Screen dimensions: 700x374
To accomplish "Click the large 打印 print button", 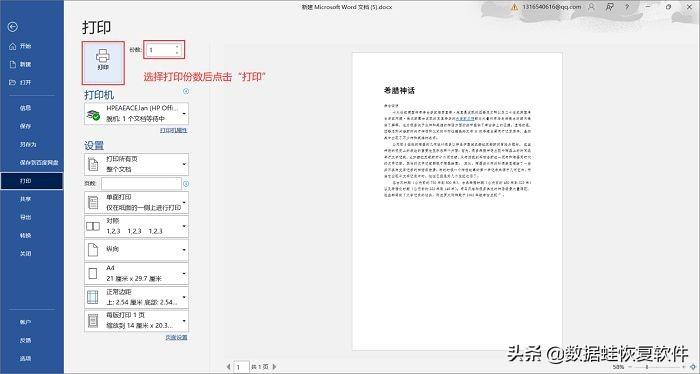I will (x=103, y=63).
